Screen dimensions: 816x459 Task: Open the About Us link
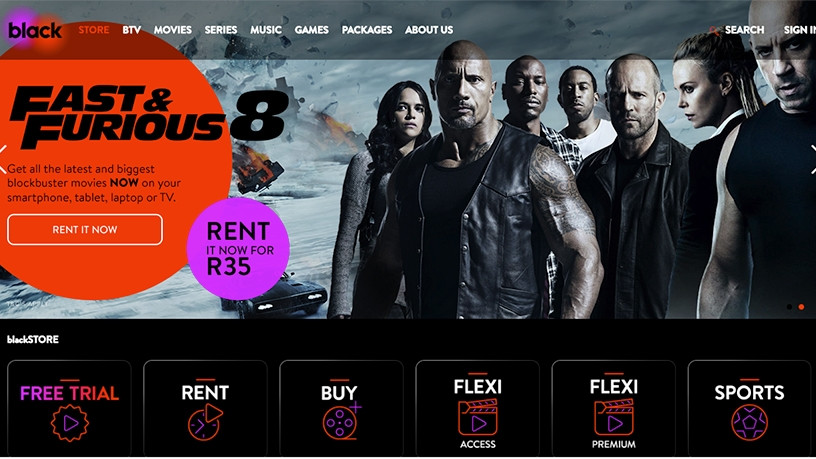click(429, 30)
